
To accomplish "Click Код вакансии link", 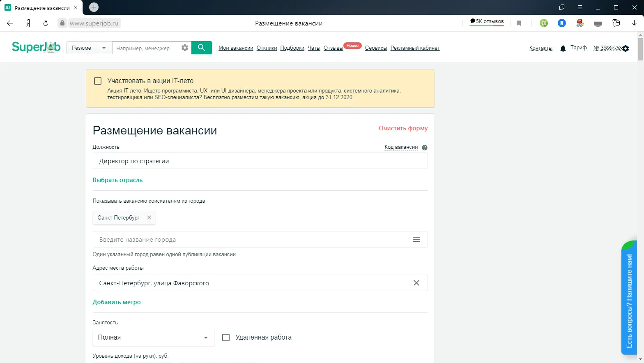I will coord(401,147).
